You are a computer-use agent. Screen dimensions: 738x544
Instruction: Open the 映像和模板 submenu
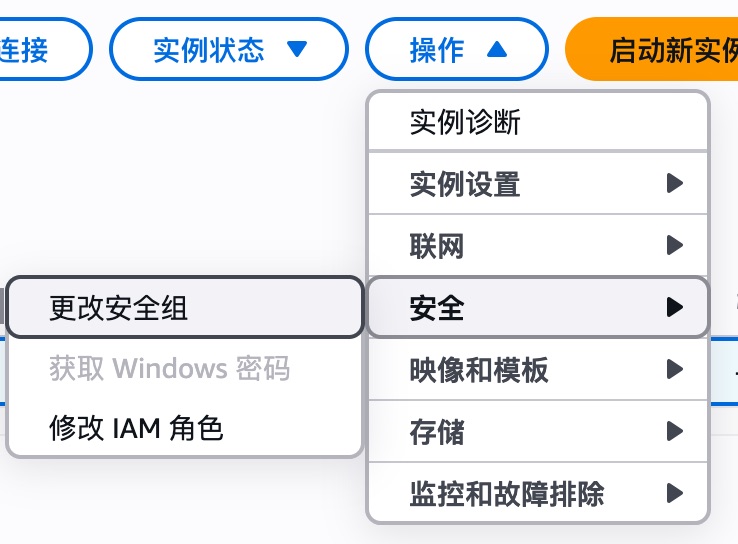click(x=479, y=370)
